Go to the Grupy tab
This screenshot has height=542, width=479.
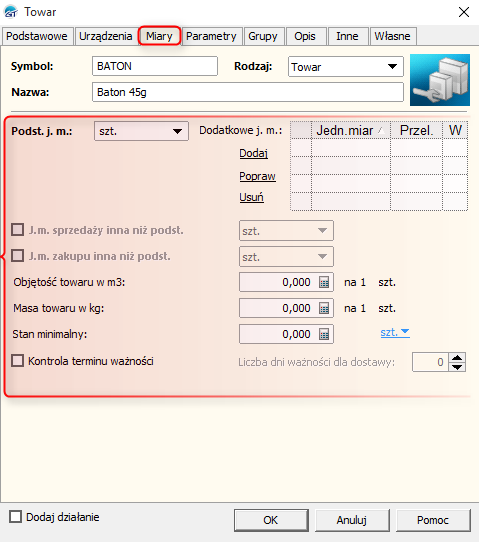263,36
